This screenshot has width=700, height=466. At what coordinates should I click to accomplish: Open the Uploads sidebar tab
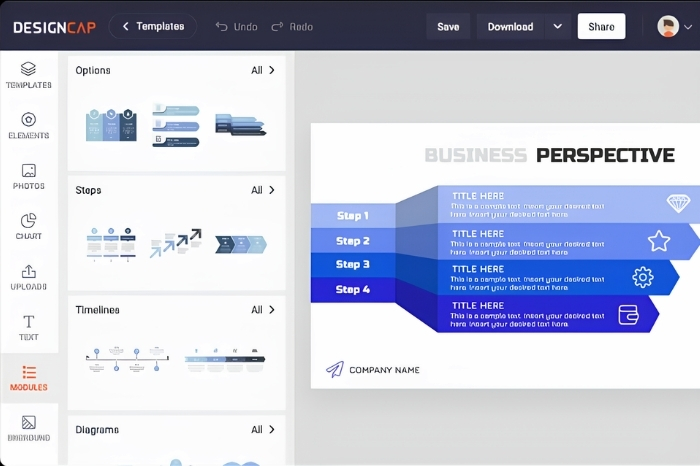click(29, 277)
